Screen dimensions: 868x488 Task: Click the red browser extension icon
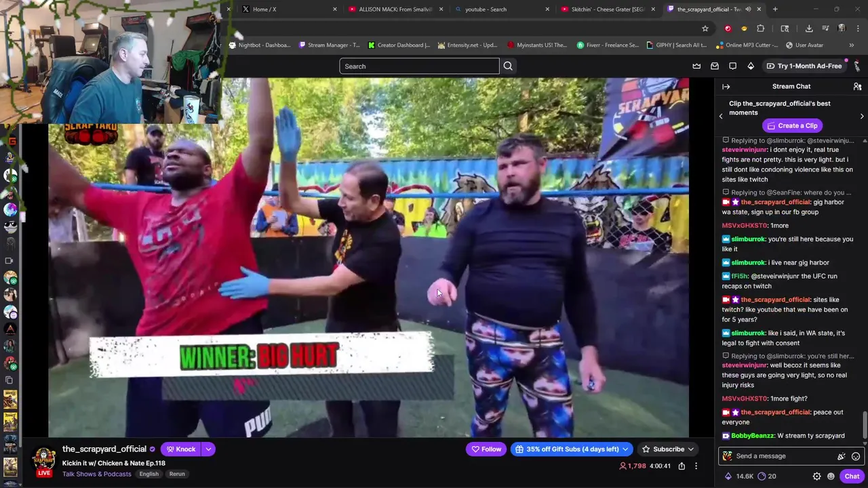[728, 28]
